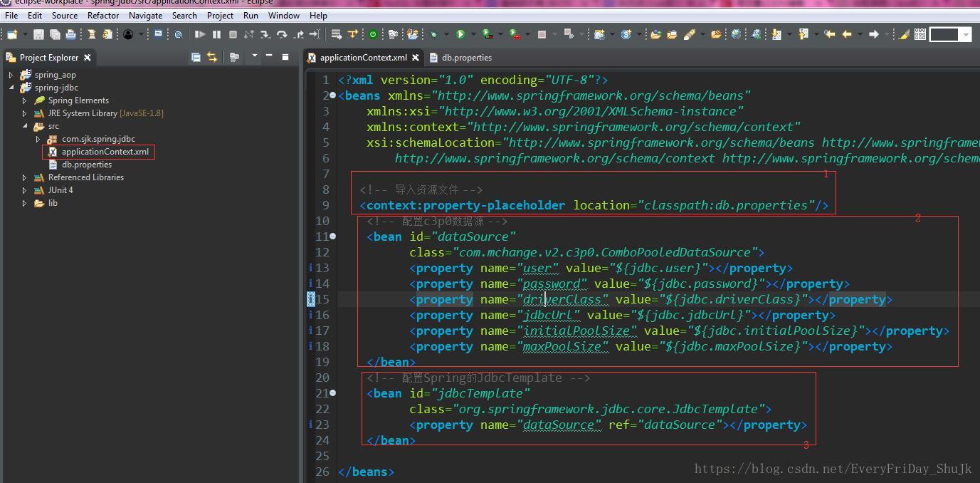The image size is (980, 483).
Task: Click the Terminate debug icon
Action: 233,34
